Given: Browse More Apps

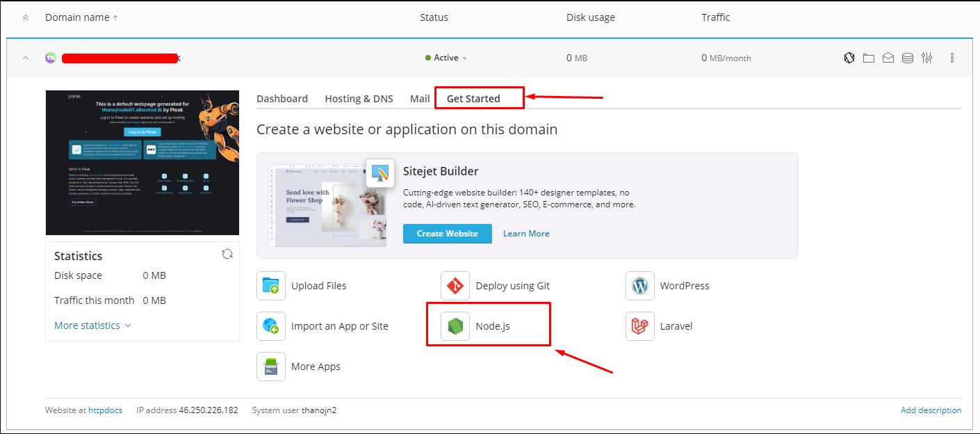Looking at the screenshot, I should point(316,366).
